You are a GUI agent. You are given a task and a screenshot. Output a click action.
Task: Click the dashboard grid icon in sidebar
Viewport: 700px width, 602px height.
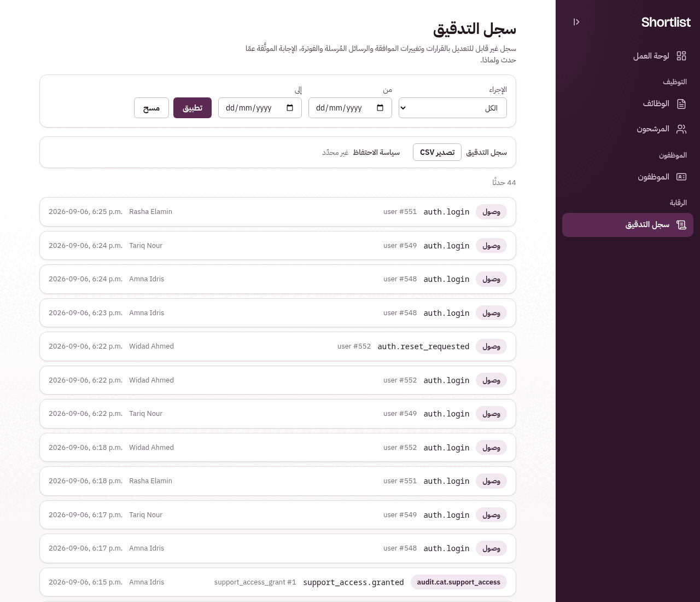tap(681, 56)
